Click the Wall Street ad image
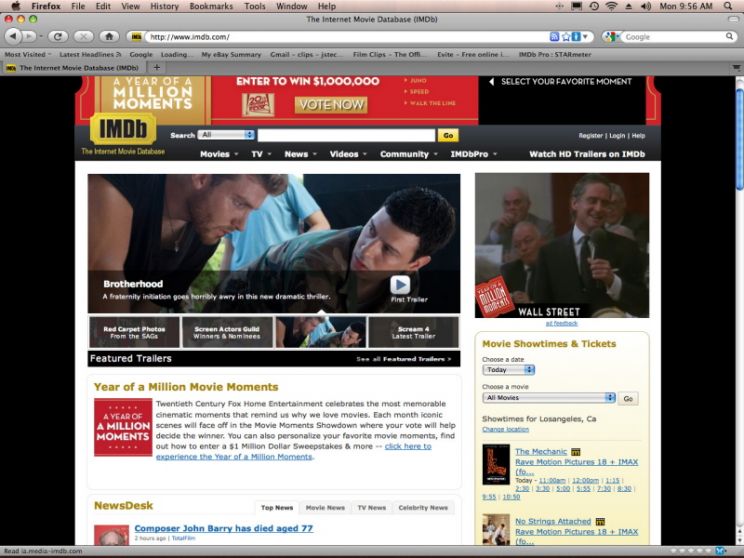744x558 pixels. (562, 245)
